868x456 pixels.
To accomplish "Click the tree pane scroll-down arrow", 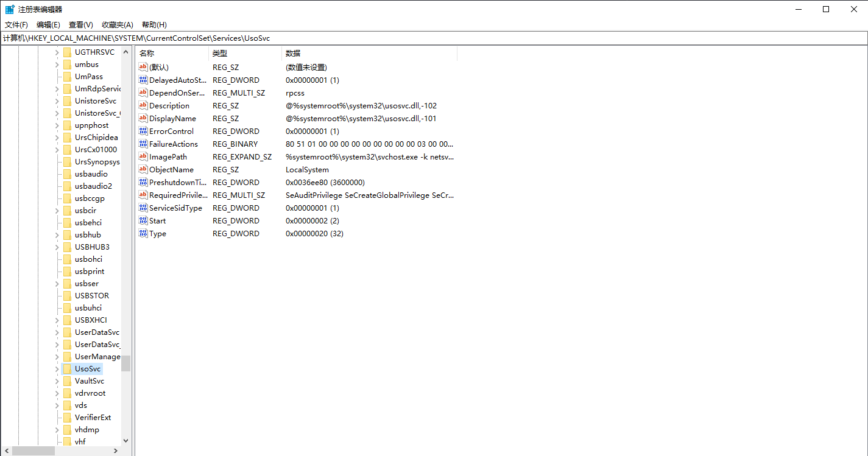I will pyautogui.click(x=125, y=440).
